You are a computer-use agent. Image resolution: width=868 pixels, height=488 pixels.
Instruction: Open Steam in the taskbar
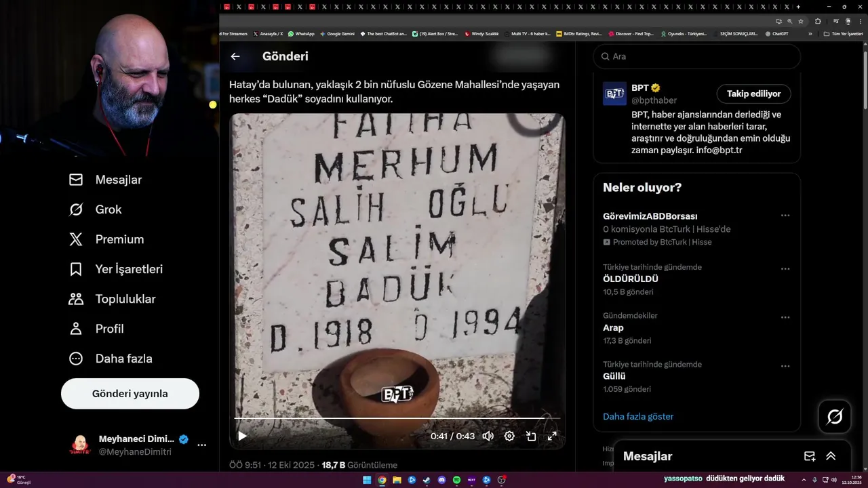[x=427, y=480]
